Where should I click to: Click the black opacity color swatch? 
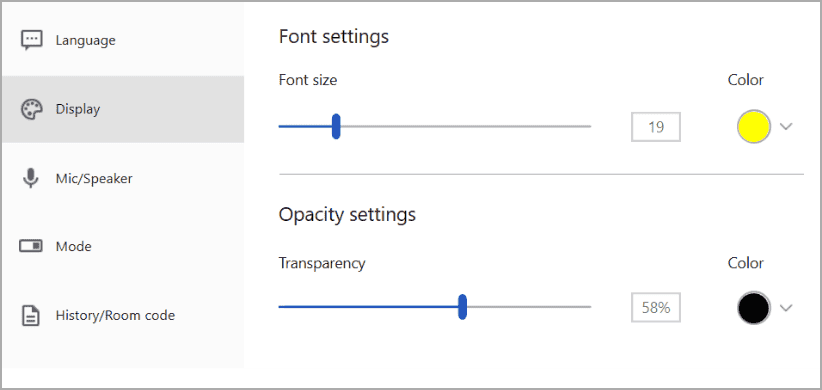(754, 308)
